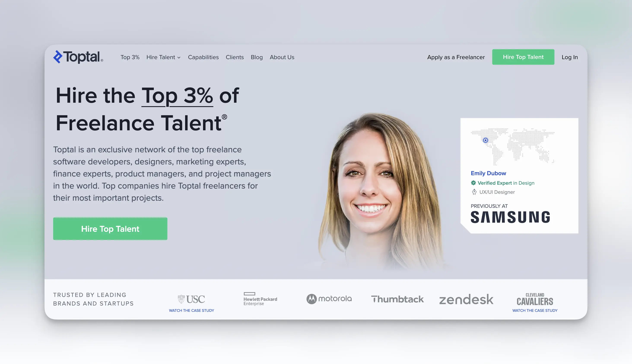Click the Apply as a Freelancer link
632x364 pixels.
click(456, 57)
